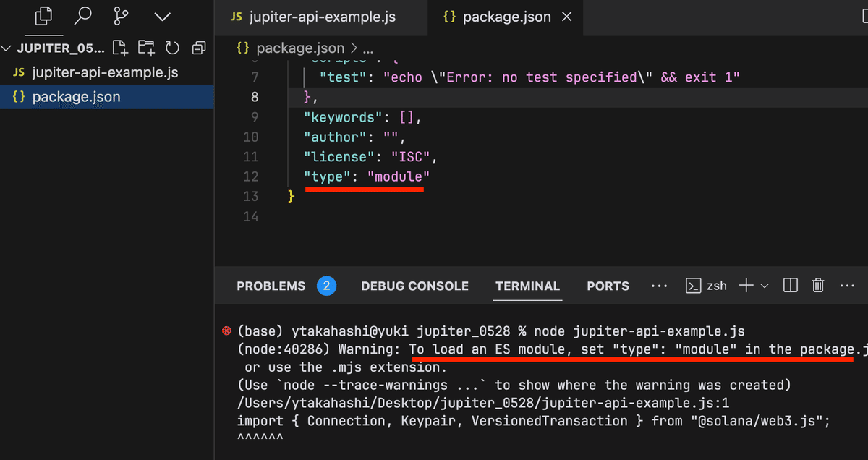The height and width of the screenshot is (460, 868).
Task: Click the New File icon
Action: (121, 48)
